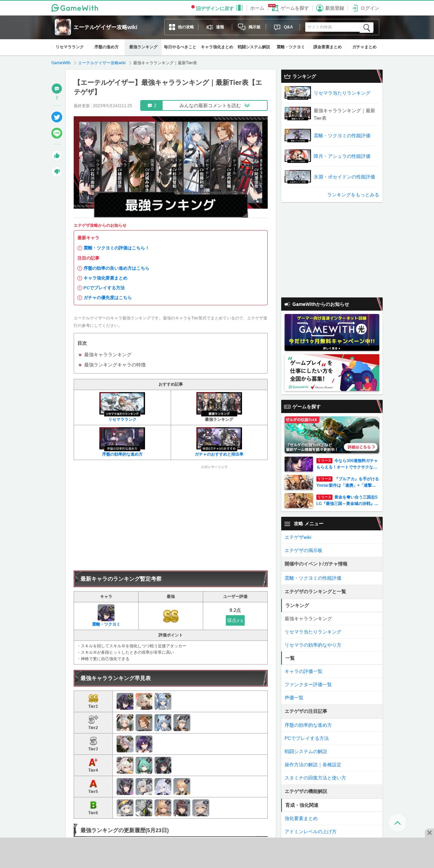Open the ガチャのおすすめと排出率 article thumbnail
This screenshot has width=434, height=868.
[x=219, y=439]
